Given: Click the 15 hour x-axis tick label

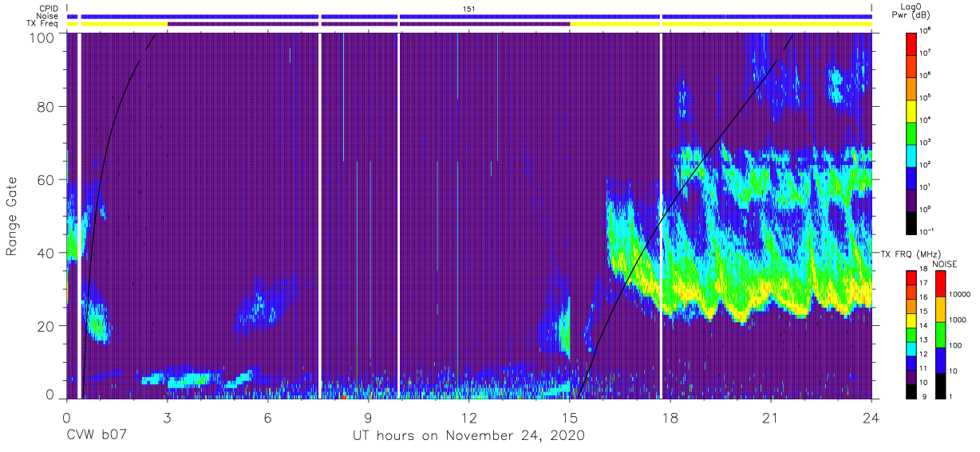Looking at the screenshot, I should click(x=569, y=416).
